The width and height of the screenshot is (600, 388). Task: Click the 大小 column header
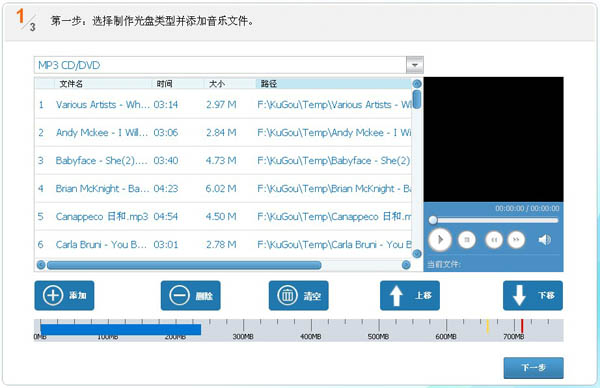pyautogui.click(x=217, y=84)
